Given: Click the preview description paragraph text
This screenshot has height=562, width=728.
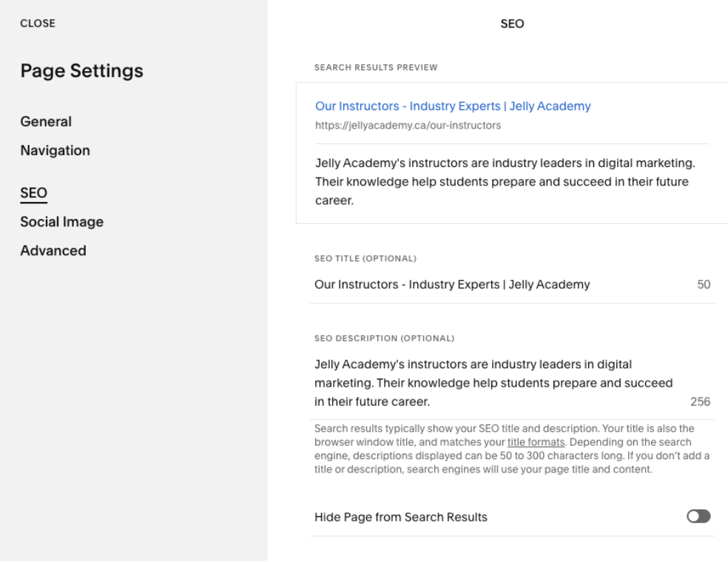Looking at the screenshot, I should click(505, 182).
